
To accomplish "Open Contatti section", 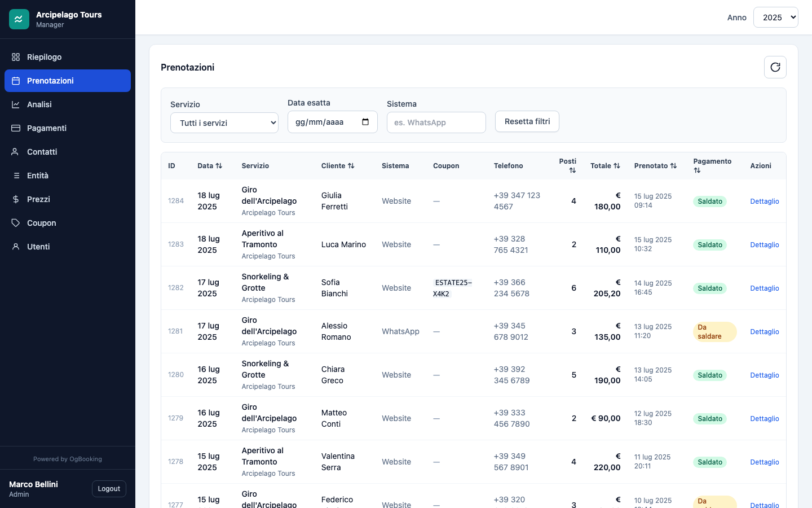I will coord(68,152).
